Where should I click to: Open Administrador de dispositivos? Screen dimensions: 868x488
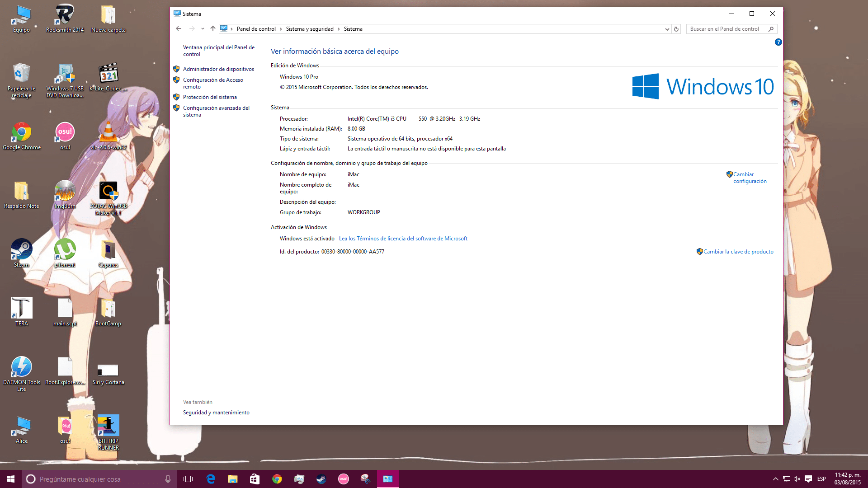click(x=218, y=69)
